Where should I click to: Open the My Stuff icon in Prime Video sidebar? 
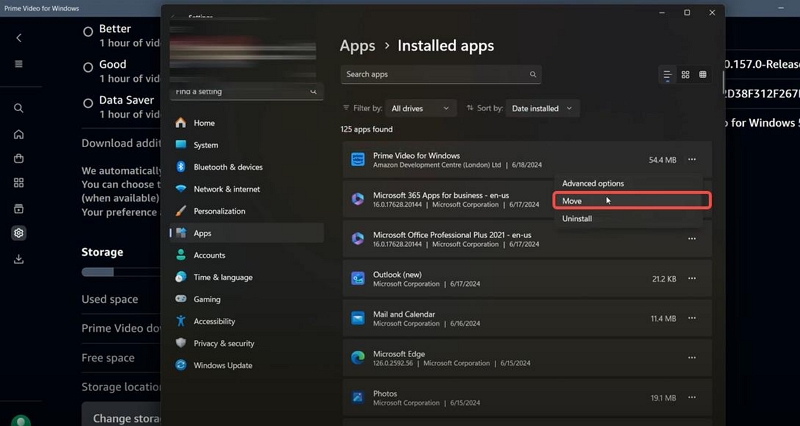[19, 209]
